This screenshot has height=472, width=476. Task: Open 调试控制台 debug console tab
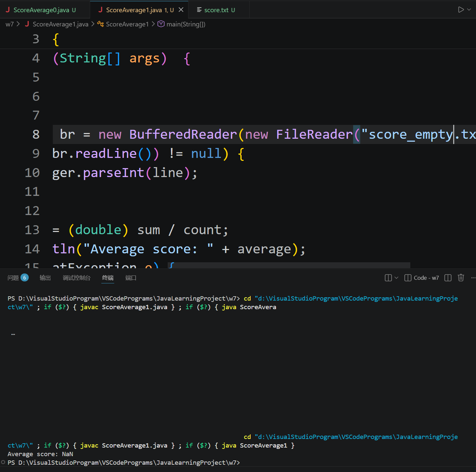[77, 278]
